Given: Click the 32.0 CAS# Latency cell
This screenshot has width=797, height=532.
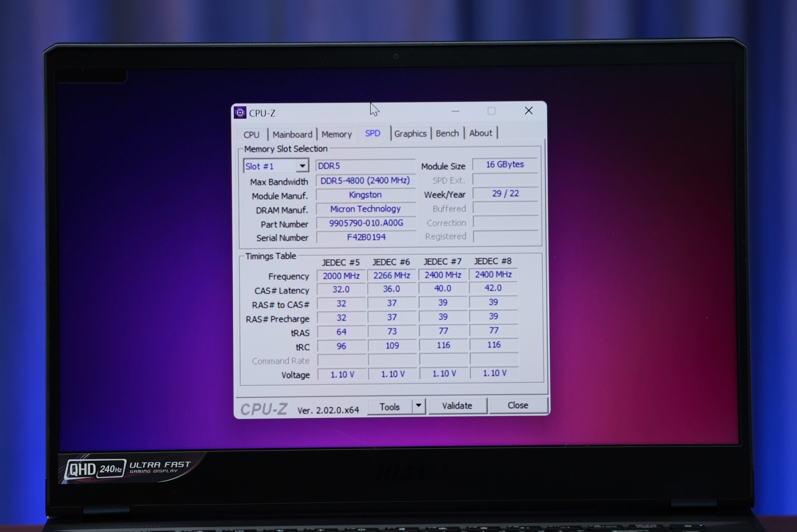Looking at the screenshot, I should coord(341,289).
